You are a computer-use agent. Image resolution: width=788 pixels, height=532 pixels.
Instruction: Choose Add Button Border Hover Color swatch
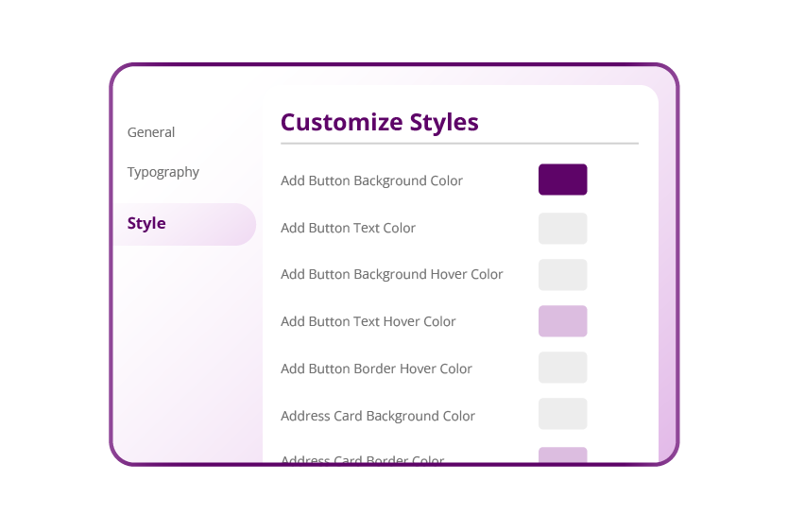pyautogui.click(x=562, y=368)
